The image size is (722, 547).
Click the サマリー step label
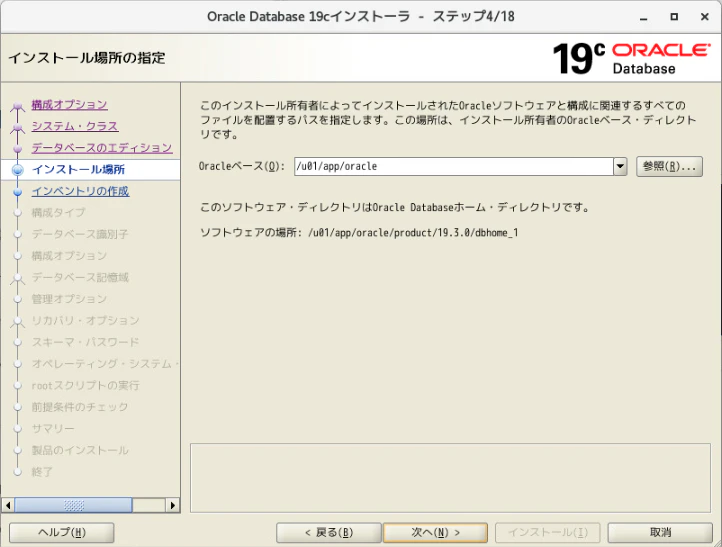pos(52,429)
